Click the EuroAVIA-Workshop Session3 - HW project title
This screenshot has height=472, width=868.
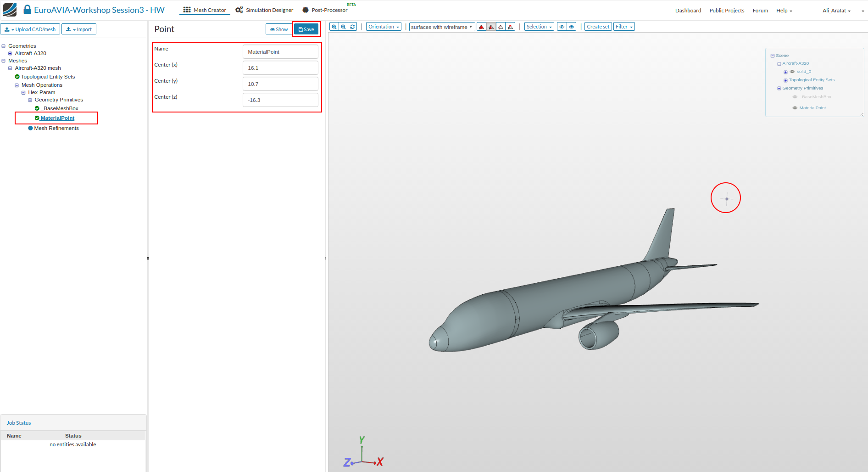(99, 10)
